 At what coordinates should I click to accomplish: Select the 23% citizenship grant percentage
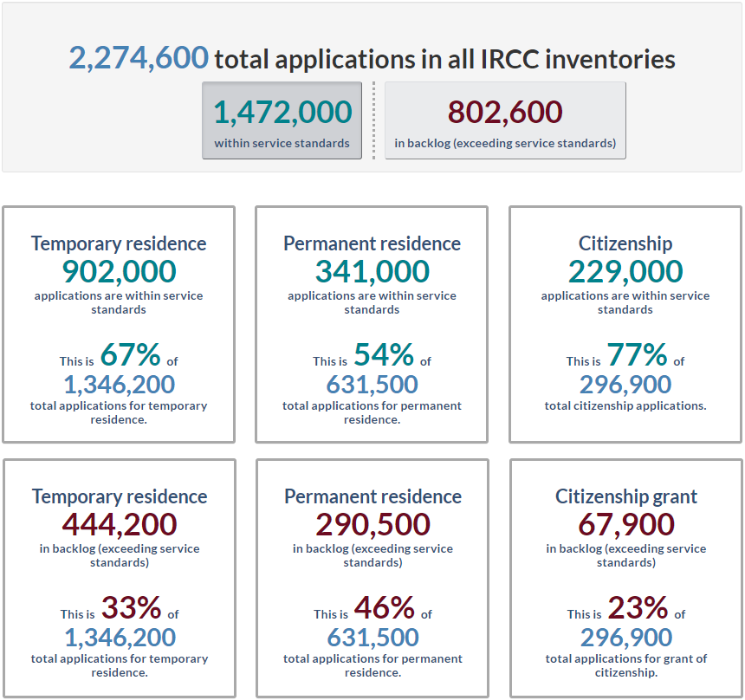point(638,607)
